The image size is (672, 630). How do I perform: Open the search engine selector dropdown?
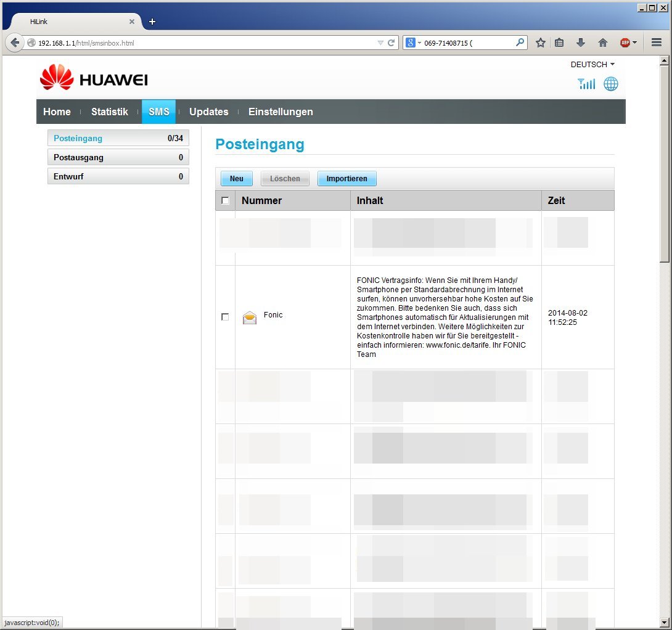tap(413, 43)
